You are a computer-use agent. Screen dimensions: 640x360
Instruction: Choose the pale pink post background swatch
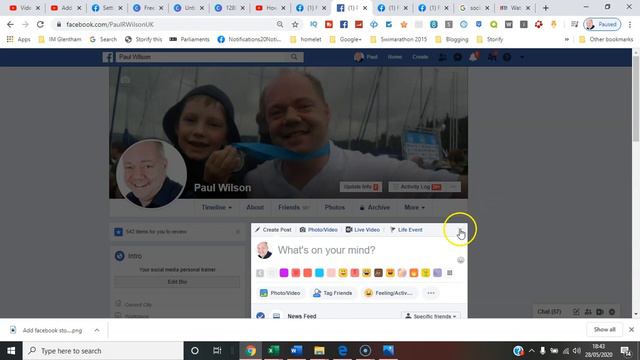pyautogui.click(x=331, y=273)
